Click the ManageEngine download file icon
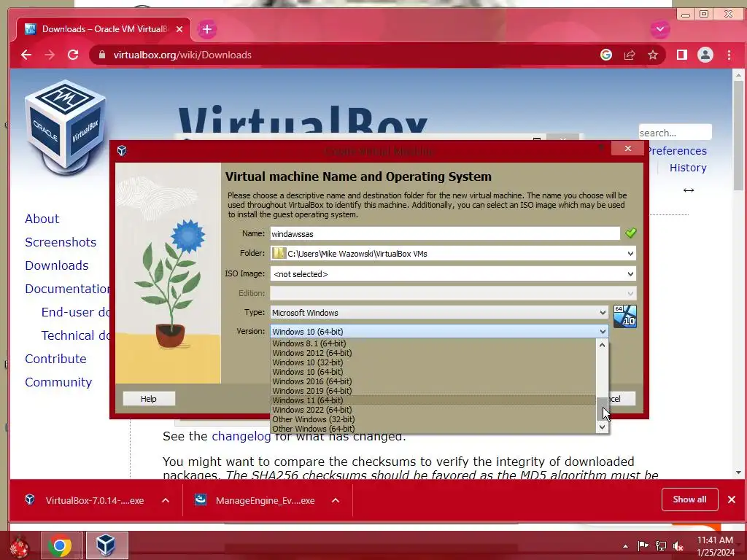Viewport: 747px width, 560px height. pyautogui.click(x=201, y=500)
